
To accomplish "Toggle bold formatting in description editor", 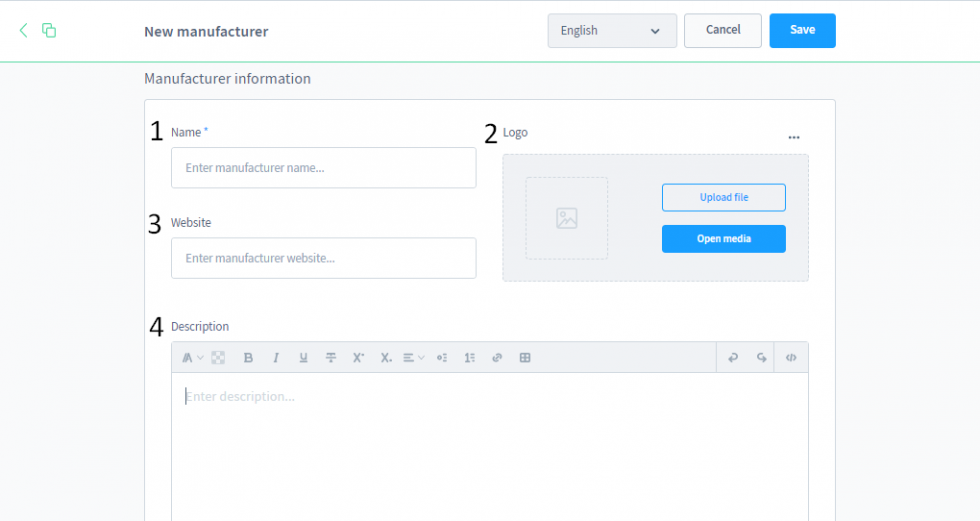I will click(x=248, y=358).
